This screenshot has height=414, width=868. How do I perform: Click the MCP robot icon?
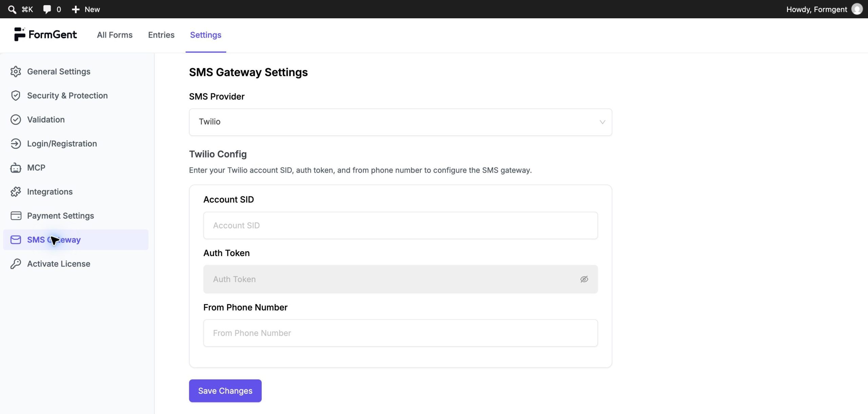(x=16, y=168)
